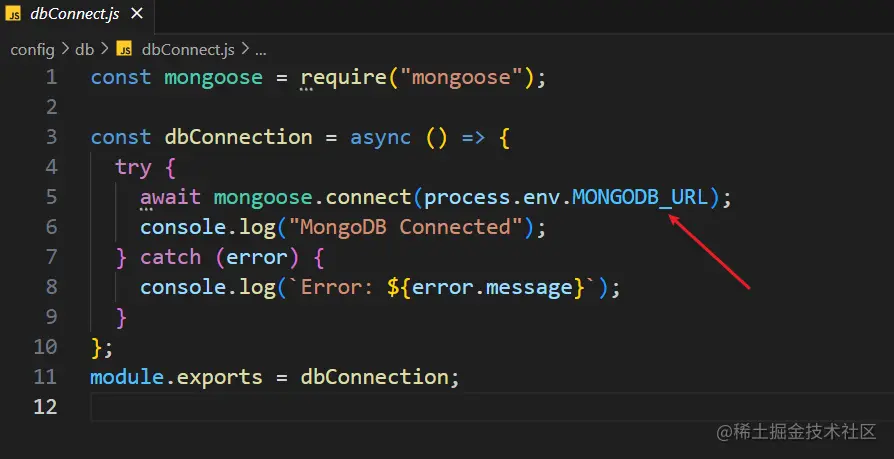
Task: Place cursor on MONGODB_URL variable
Action: point(640,197)
